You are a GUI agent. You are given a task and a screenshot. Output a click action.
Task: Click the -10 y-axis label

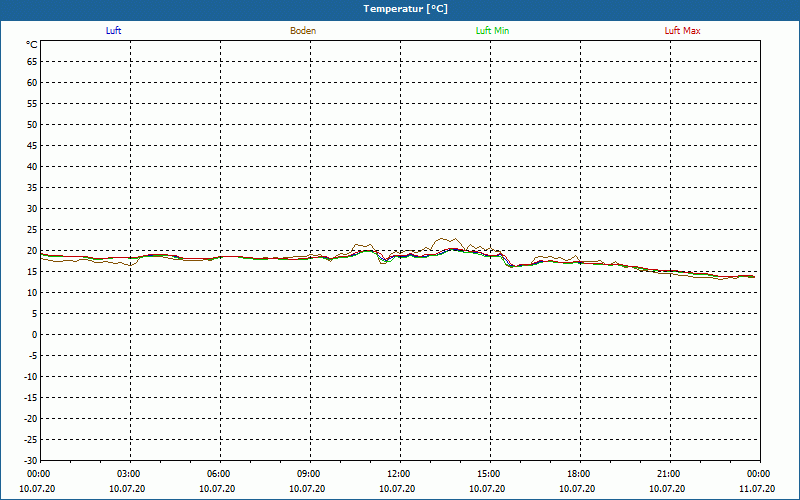click(x=31, y=377)
